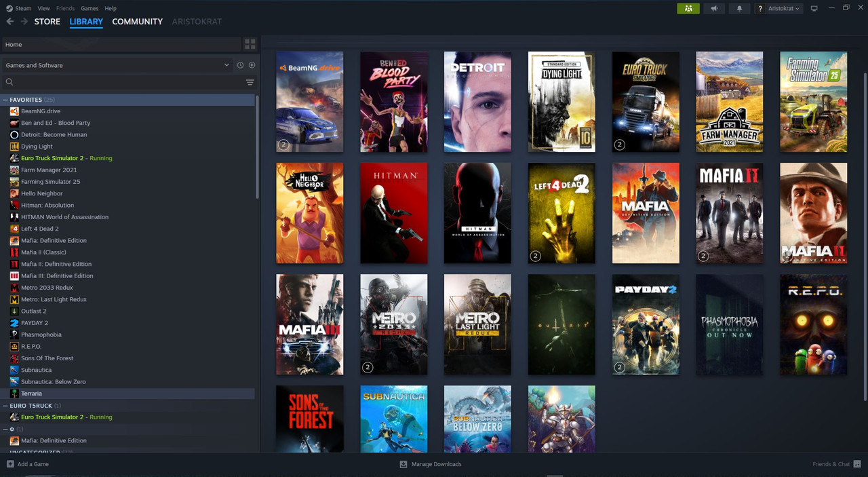This screenshot has width=868, height=477.
Task: Click the Terraria sidebar icon
Action: tap(14, 394)
